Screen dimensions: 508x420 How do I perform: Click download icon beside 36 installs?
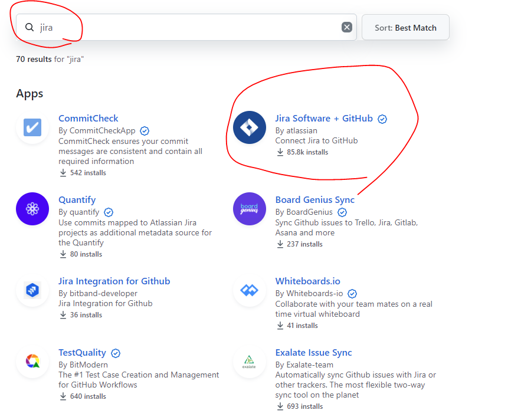click(x=63, y=315)
